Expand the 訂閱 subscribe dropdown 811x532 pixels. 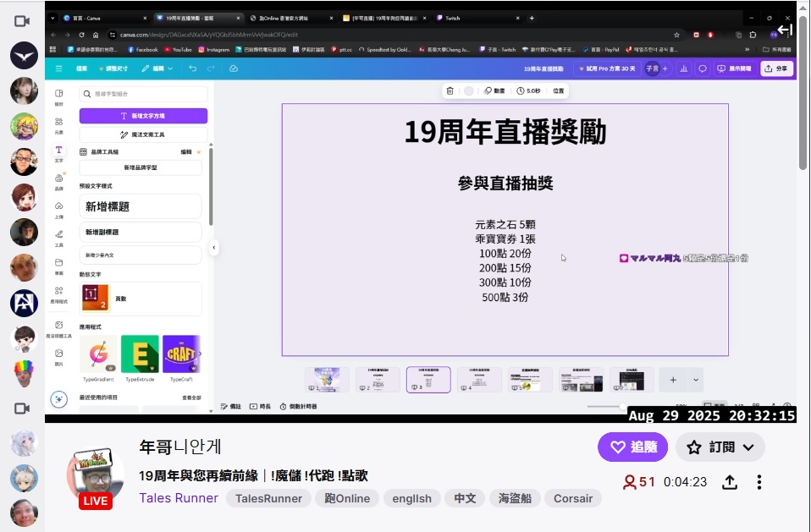click(x=720, y=447)
